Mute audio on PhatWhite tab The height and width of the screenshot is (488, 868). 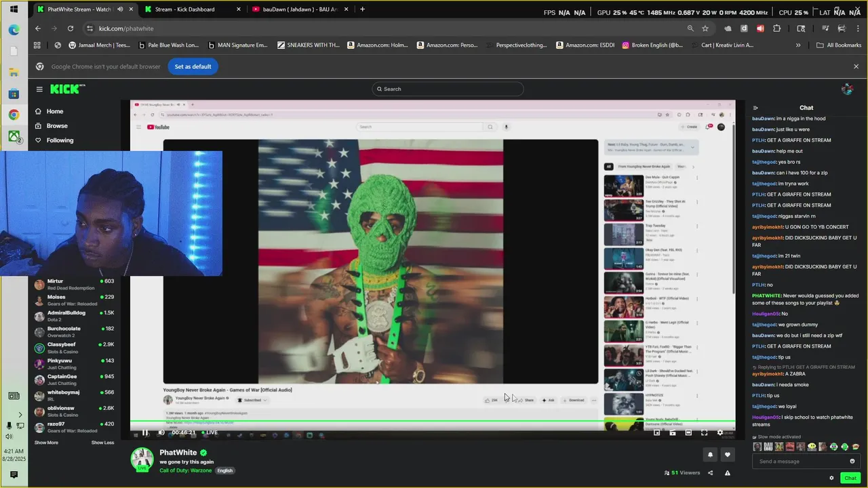click(120, 9)
